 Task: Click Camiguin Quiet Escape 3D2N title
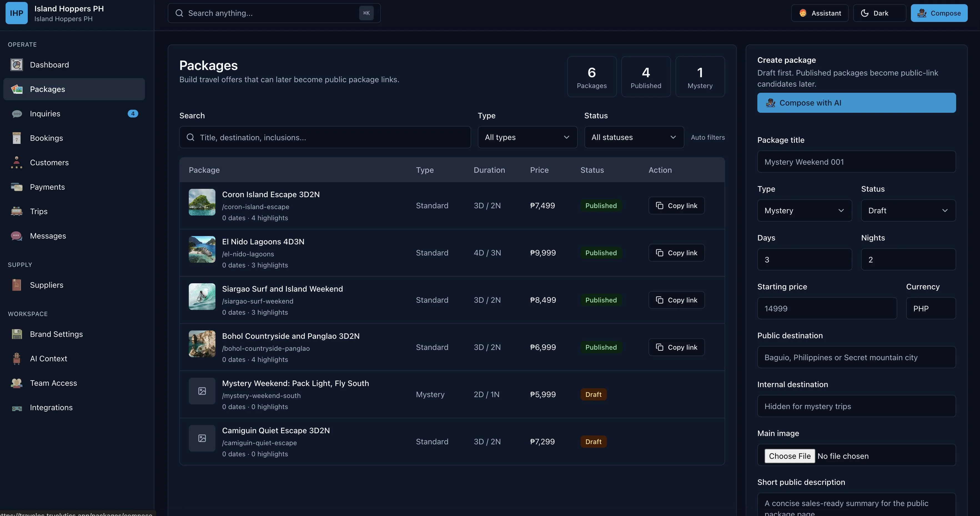pos(276,430)
